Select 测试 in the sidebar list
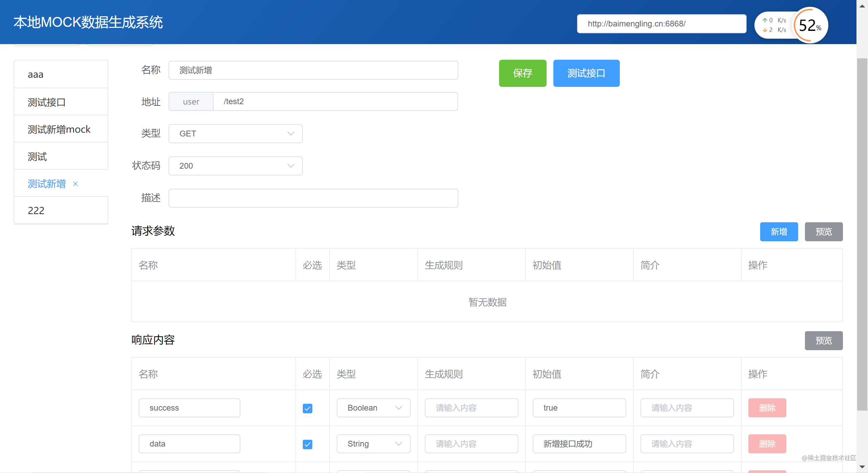Viewport: 868px width, 473px height. pos(61,156)
